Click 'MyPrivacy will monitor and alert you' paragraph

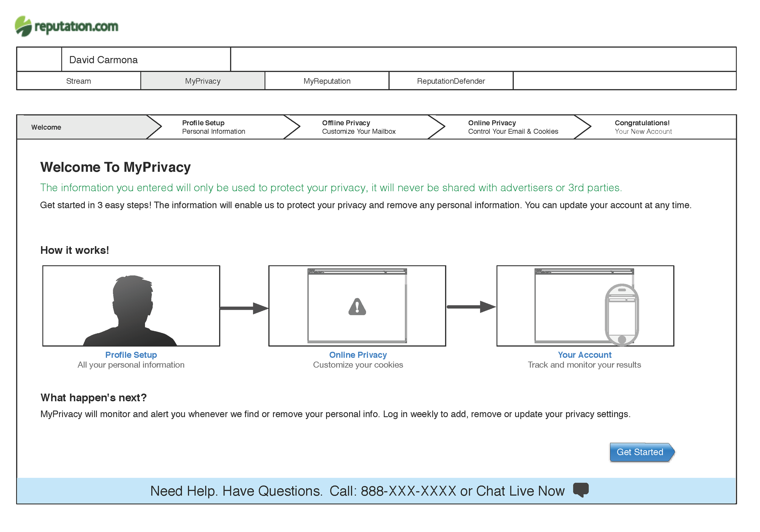[x=335, y=414]
